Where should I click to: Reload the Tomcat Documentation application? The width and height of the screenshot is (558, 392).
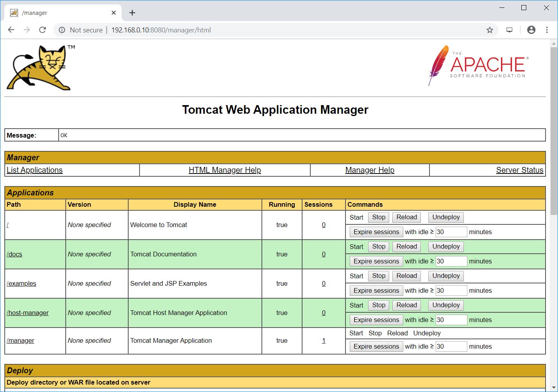(406, 247)
